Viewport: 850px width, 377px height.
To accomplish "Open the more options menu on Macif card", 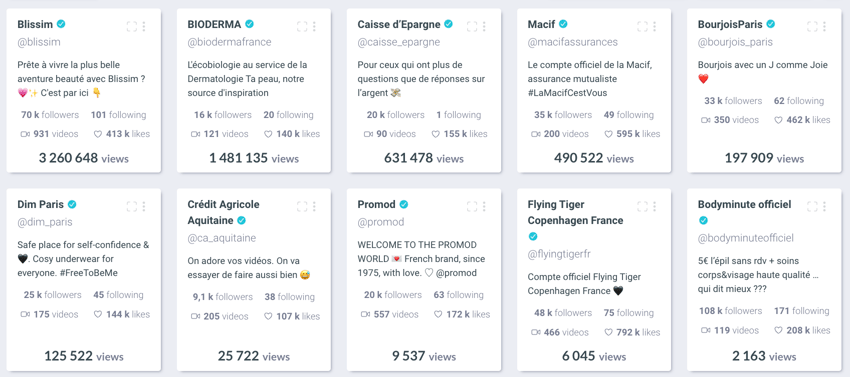I will coord(654,26).
